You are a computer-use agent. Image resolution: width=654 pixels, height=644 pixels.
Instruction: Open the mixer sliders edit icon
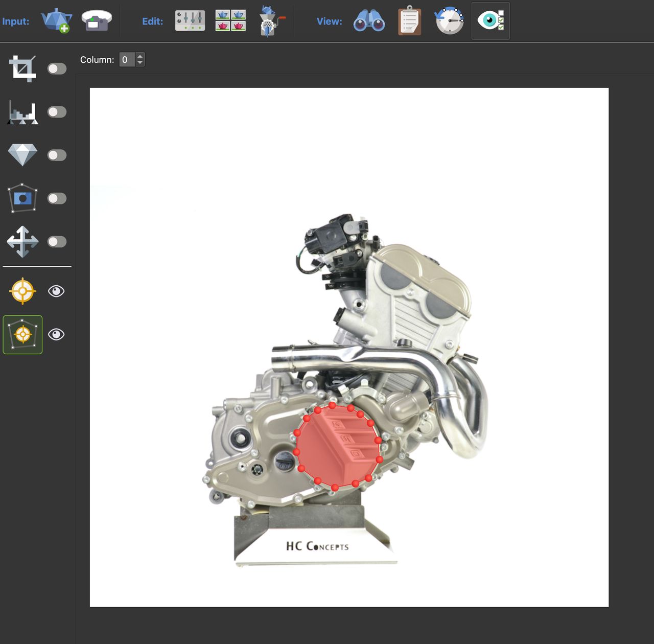coord(190,21)
